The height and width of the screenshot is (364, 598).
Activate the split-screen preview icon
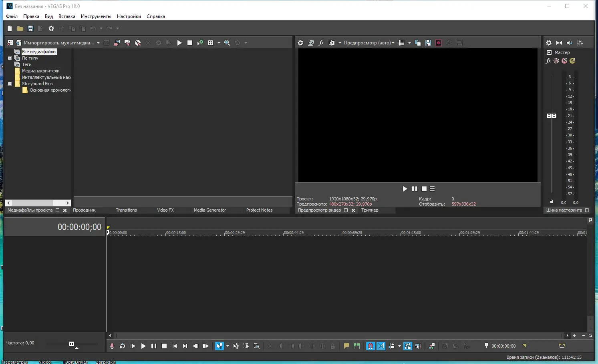(332, 42)
